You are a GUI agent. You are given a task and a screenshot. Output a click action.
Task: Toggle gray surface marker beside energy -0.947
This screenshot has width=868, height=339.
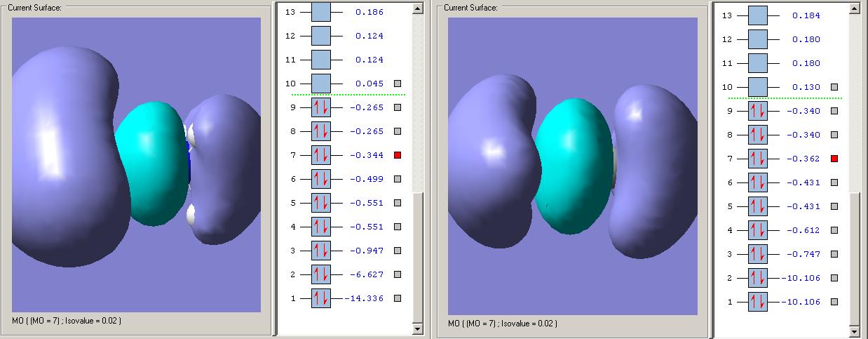click(398, 251)
